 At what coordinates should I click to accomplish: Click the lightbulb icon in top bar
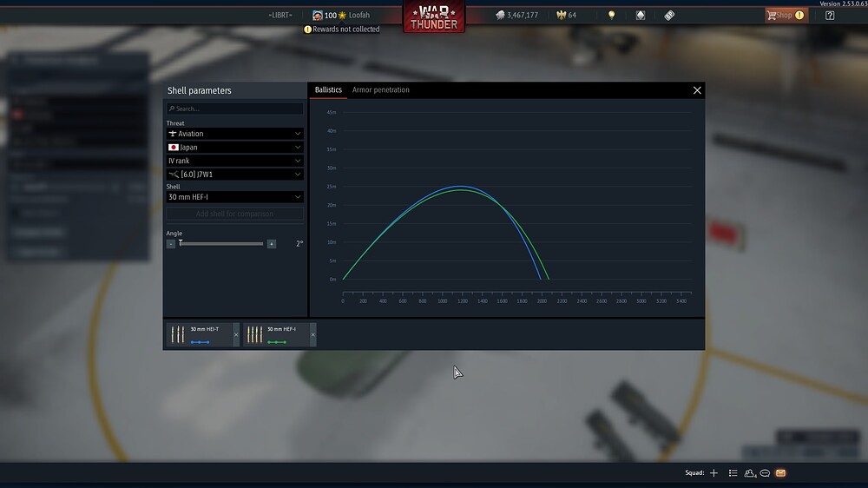pyautogui.click(x=611, y=15)
